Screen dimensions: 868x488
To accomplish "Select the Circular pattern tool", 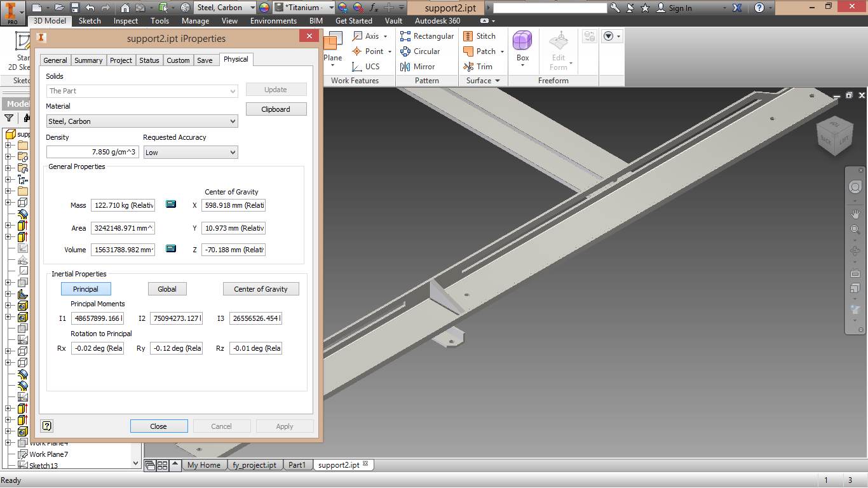I will coord(420,51).
